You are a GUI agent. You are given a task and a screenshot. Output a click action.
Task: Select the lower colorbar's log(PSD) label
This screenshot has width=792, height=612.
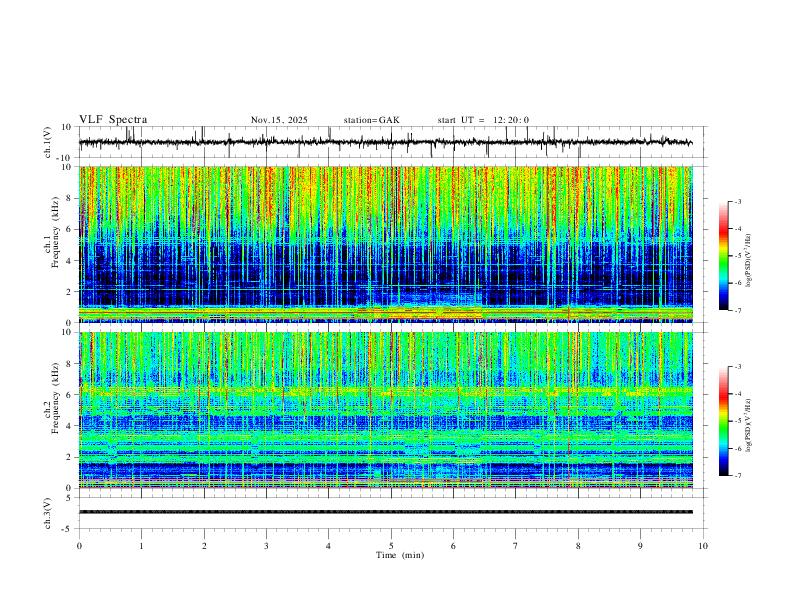click(748, 426)
